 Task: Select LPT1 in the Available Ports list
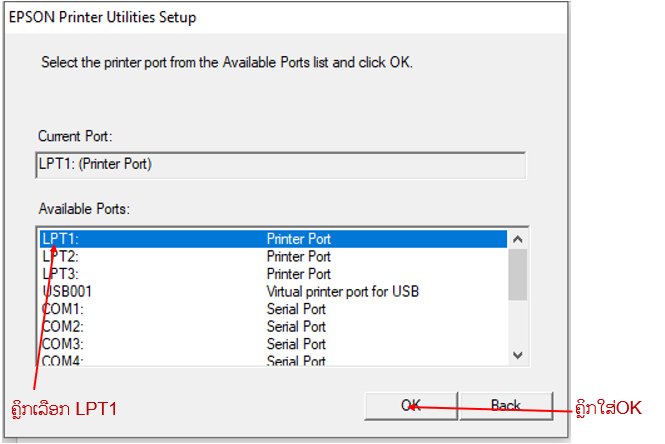150,239
